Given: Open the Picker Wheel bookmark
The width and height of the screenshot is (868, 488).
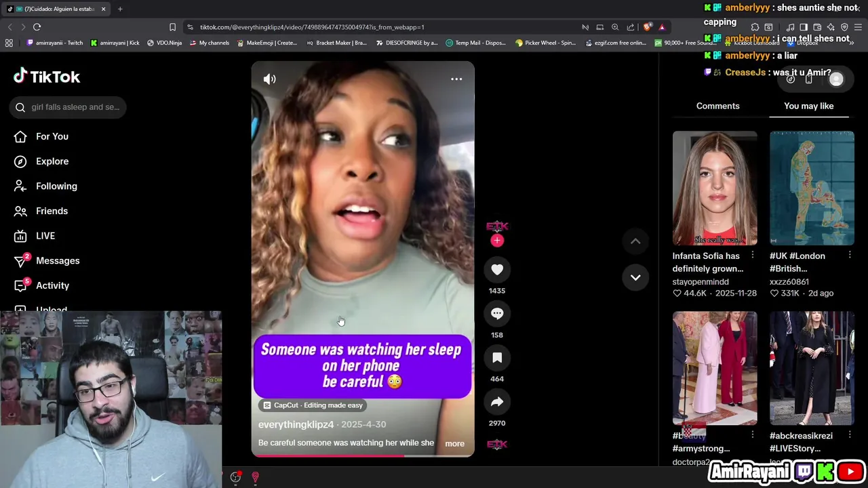Looking at the screenshot, I should tap(545, 43).
